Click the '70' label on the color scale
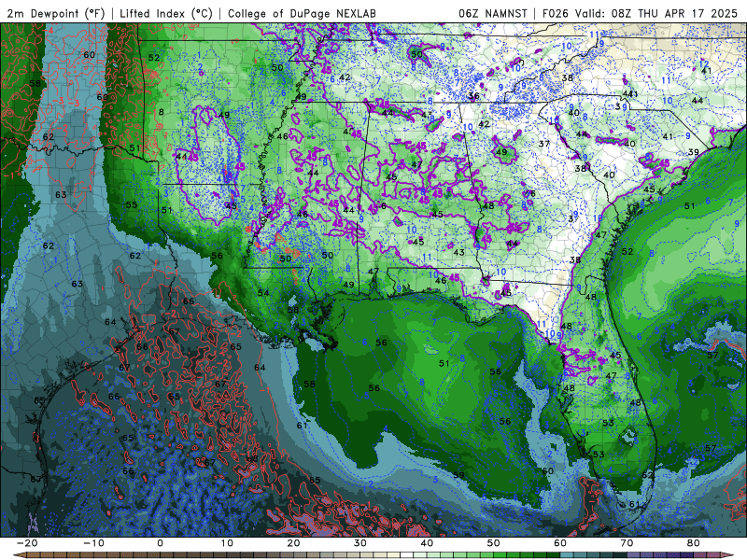This screenshot has height=560, width=747. tap(627, 543)
